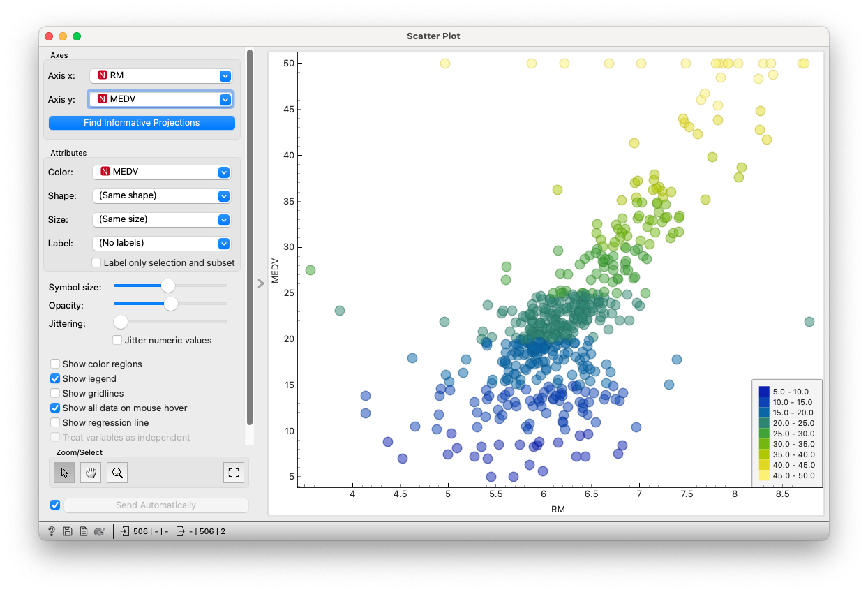Screen dimensions: 868x592
Task: Open help via the question mark icon
Action: tap(52, 532)
